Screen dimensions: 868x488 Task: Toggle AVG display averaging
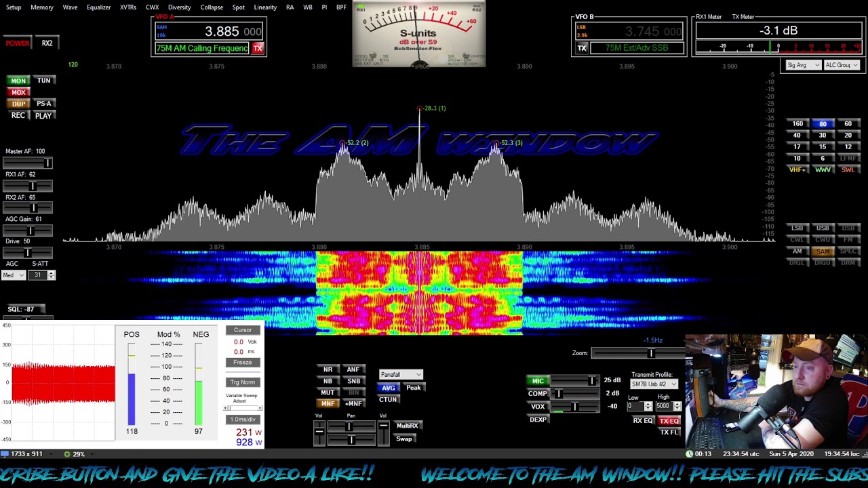(x=388, y=388)
